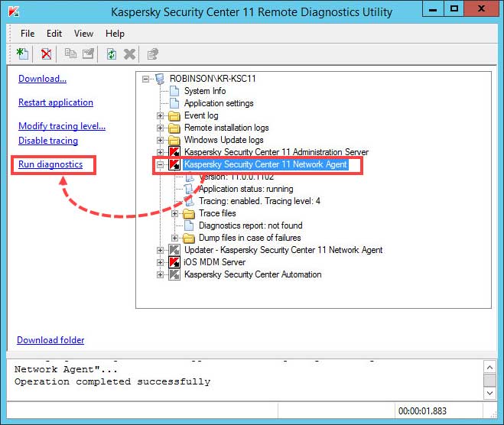Click the elapsed time 00:00:01.883 in status bar
This screenshot has width=504, height=425.
422,411
